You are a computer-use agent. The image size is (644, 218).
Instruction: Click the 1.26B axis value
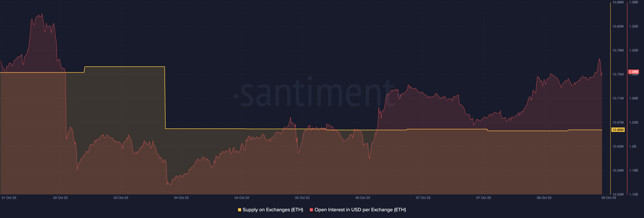[x=633, y=98]
